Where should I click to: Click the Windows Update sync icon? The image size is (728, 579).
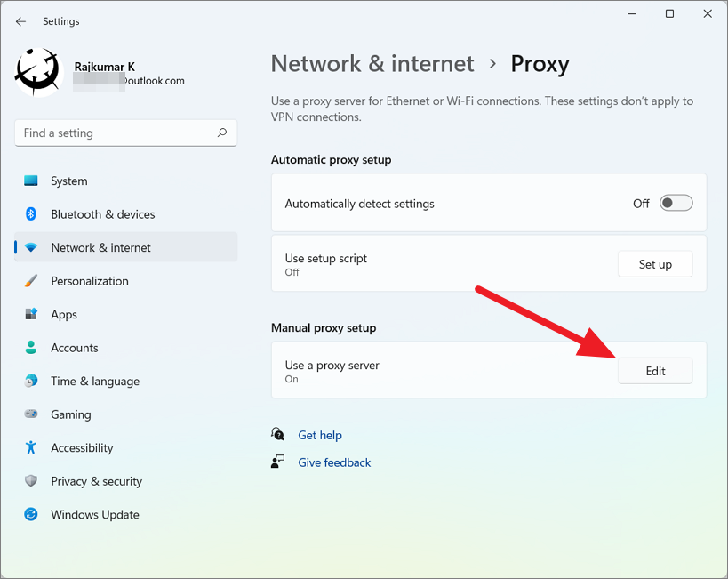[31, 514]
